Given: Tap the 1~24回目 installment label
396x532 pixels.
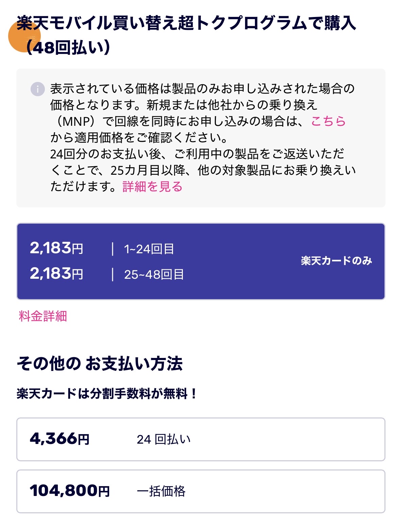Looking at the screenshot, I should point(149,249).
